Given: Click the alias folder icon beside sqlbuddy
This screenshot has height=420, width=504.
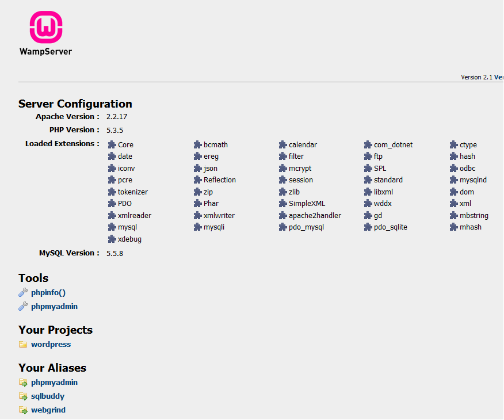Looking at the screenshot, I should click(x=23, y=396).
